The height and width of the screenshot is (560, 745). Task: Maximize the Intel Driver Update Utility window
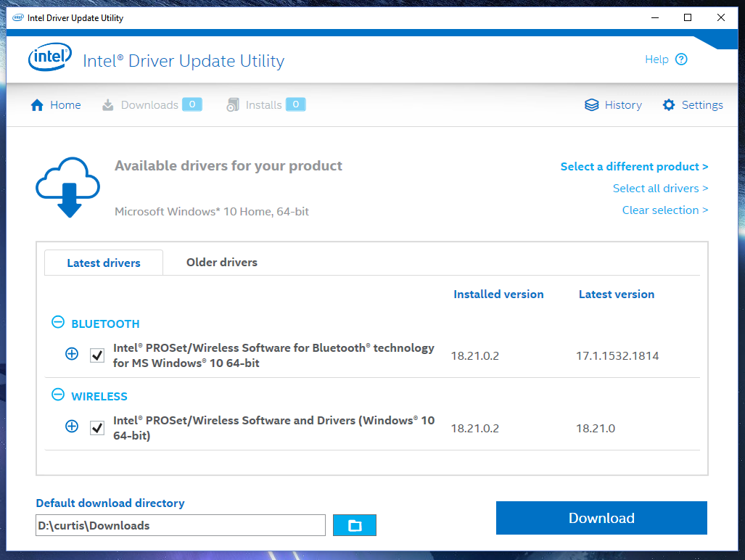[688, 17]
